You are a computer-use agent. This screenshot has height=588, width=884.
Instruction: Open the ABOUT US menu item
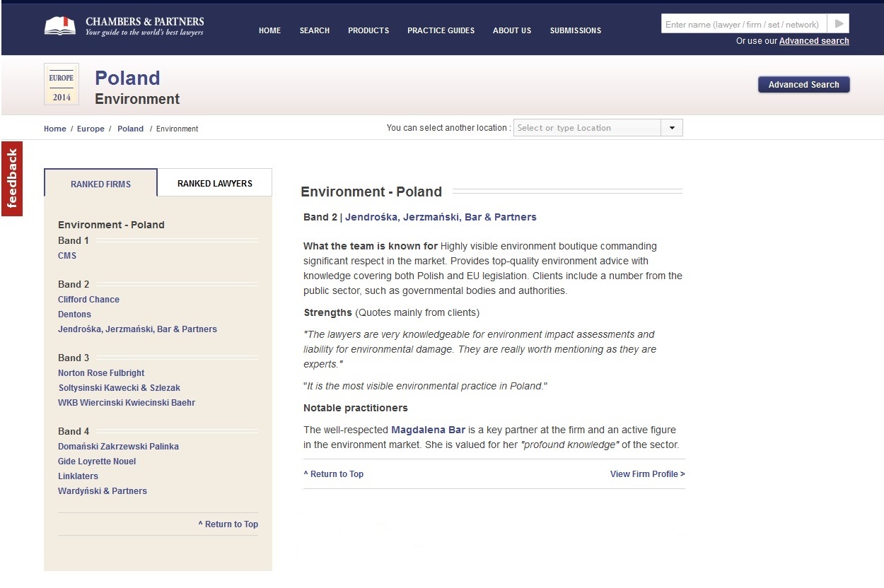pos(512,30)
